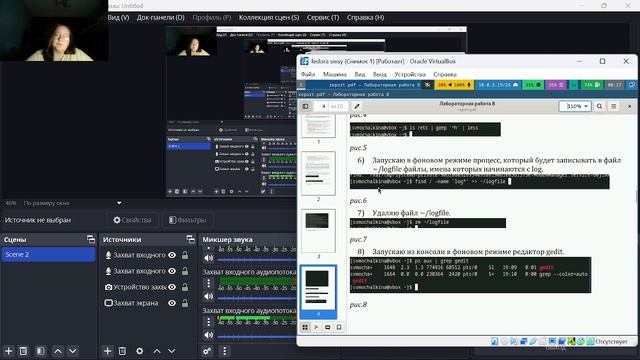Open the 150% zoom dropdown in PDF viewer

[x=575, y=106]
